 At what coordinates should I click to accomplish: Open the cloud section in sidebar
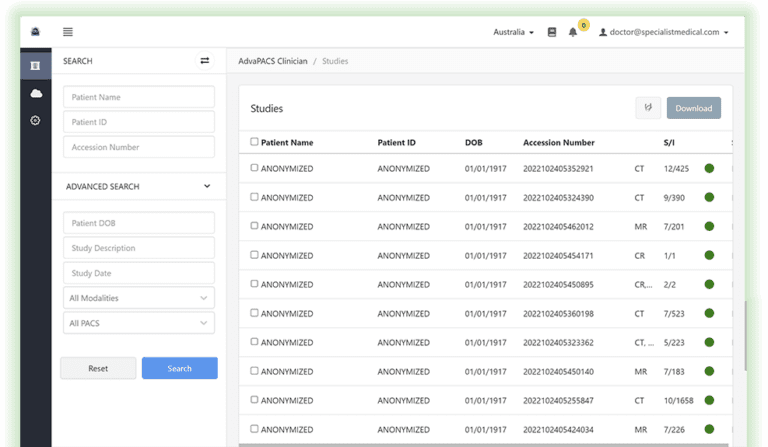[x=36, y=93]
